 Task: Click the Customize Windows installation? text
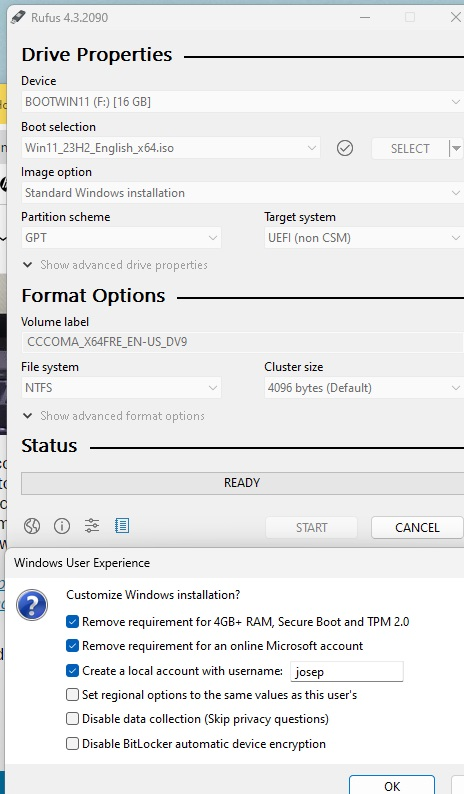(x=153, y=594)
